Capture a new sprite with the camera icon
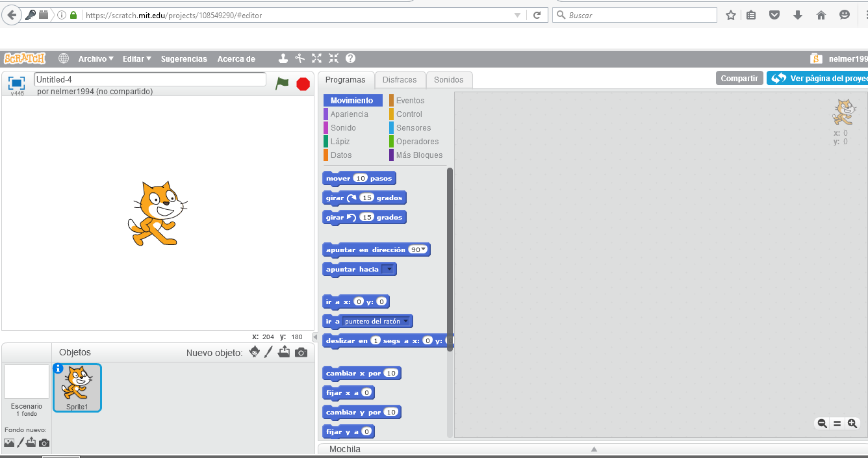This screenshot has width=868, height=460. coord(301,351)
